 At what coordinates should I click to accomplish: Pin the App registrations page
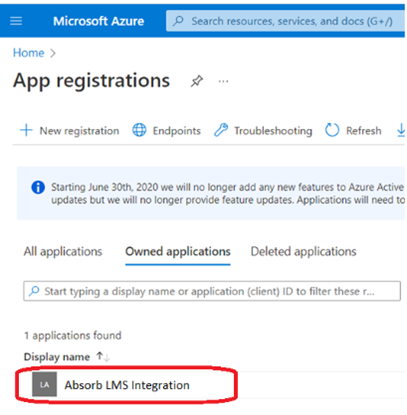point(197,81)
